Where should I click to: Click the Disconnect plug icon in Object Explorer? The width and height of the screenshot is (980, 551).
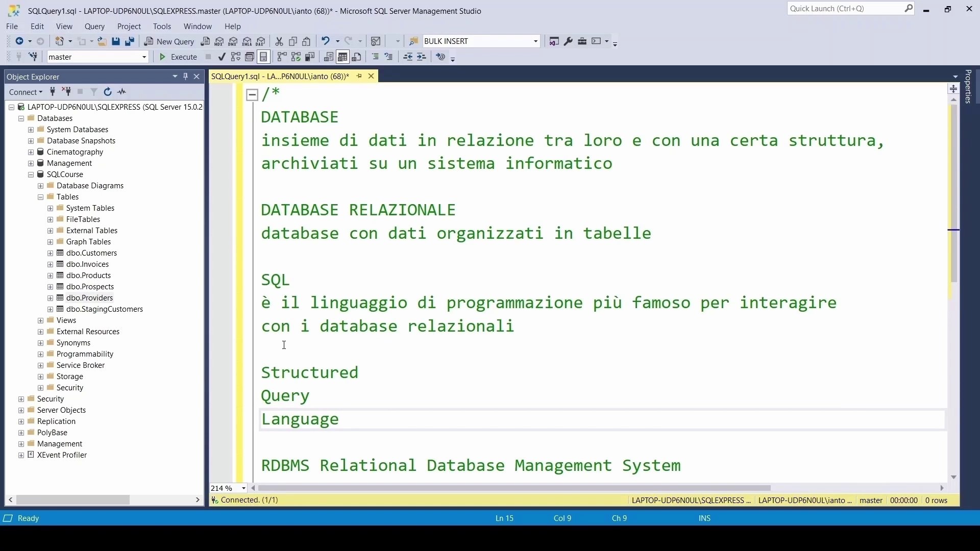pyautogui.click(x=66, y=92)
